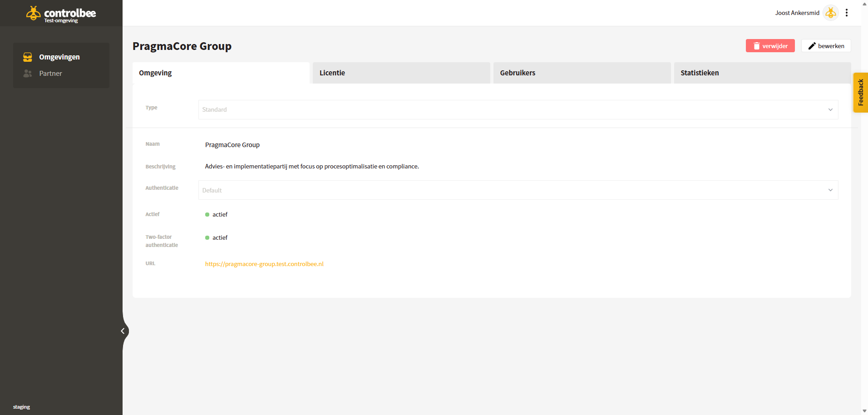Open the user avatar bee icon
Image resolution: width=868 pixels, height=415 pixels.
[x=831, y=13]
